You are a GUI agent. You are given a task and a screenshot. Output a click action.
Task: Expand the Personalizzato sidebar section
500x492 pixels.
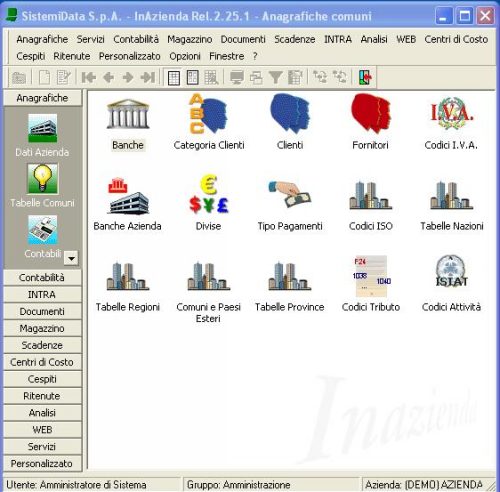click(x=42, y=464)
